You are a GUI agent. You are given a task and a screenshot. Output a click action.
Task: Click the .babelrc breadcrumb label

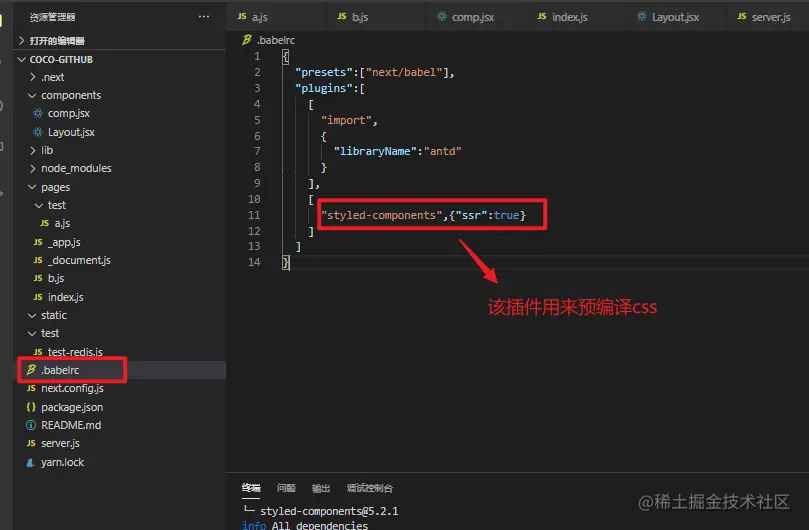tap(276, 40)
